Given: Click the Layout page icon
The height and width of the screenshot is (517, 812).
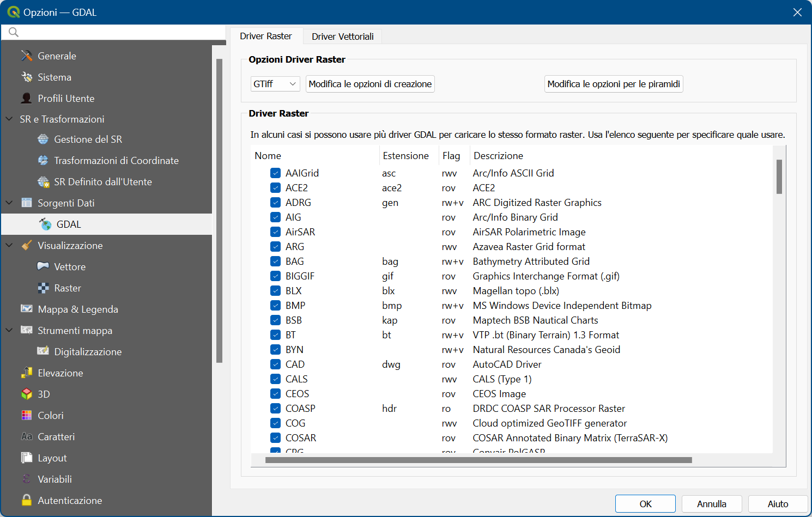Looking at the screenshot, I should [x=27, y=458].
